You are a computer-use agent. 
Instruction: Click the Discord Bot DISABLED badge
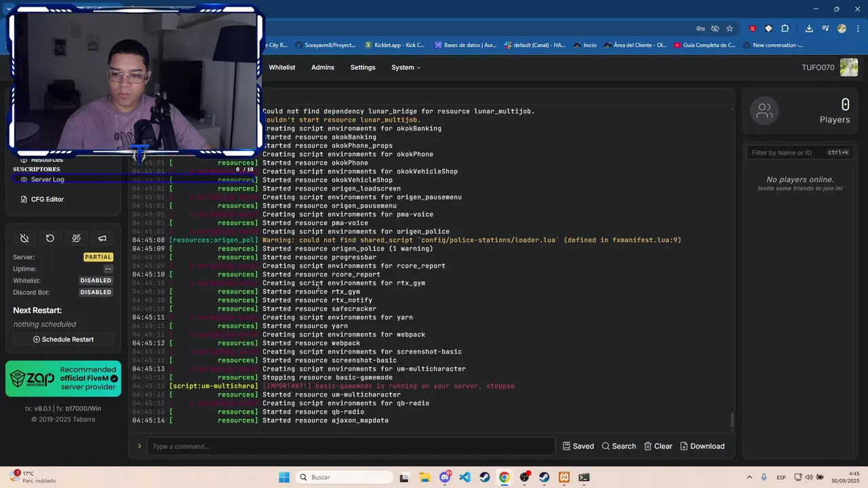point(96,292)
